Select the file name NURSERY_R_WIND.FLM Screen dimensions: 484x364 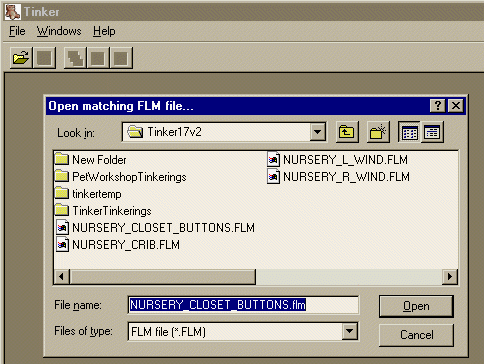tap(346, 177)
